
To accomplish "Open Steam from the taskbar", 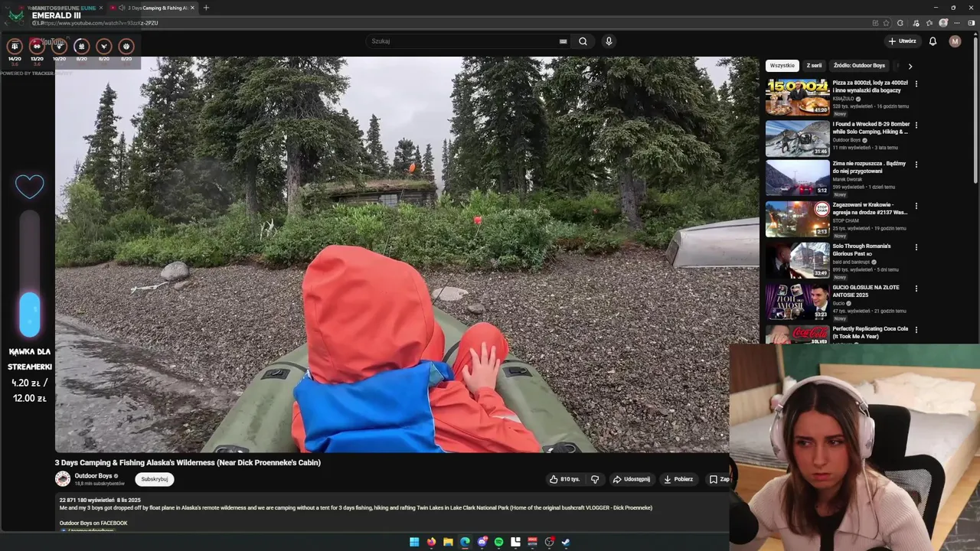I will 565,542.
